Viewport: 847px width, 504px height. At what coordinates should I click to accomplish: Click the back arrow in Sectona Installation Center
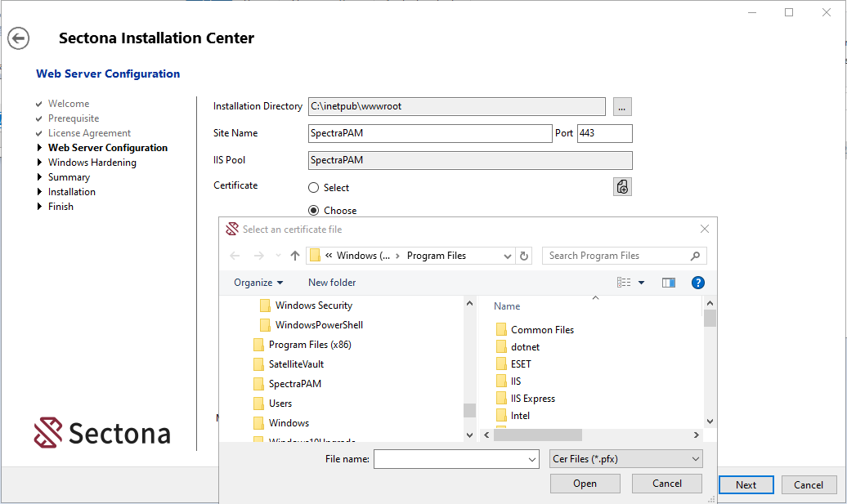pyautogui.click(x=18, y=38)
